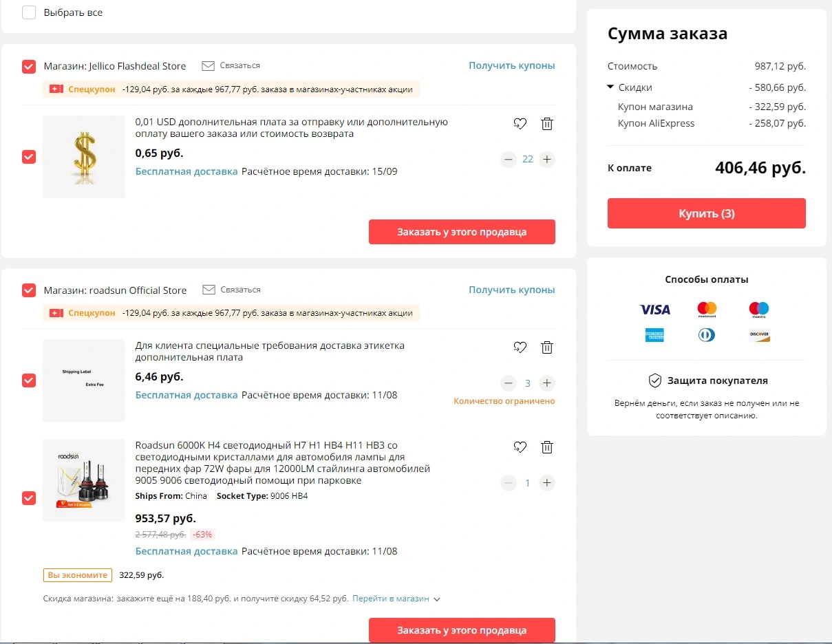Decrease quantity of 6,46 руб. item

tap(509, 383)
